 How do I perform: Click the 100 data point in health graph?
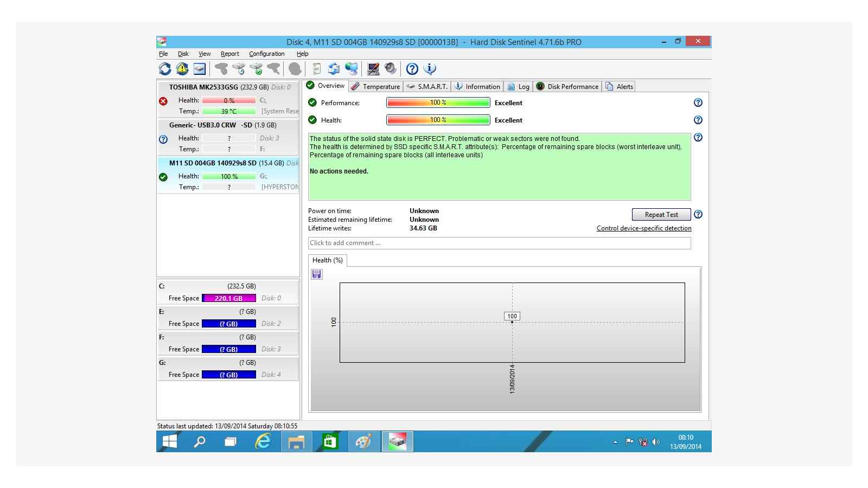[512, 322]
